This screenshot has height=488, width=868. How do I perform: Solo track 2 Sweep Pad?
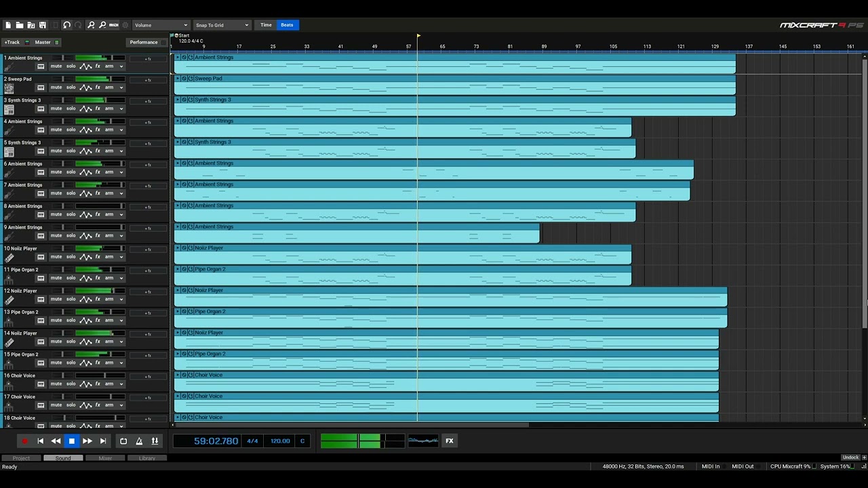tap(71, 87)
